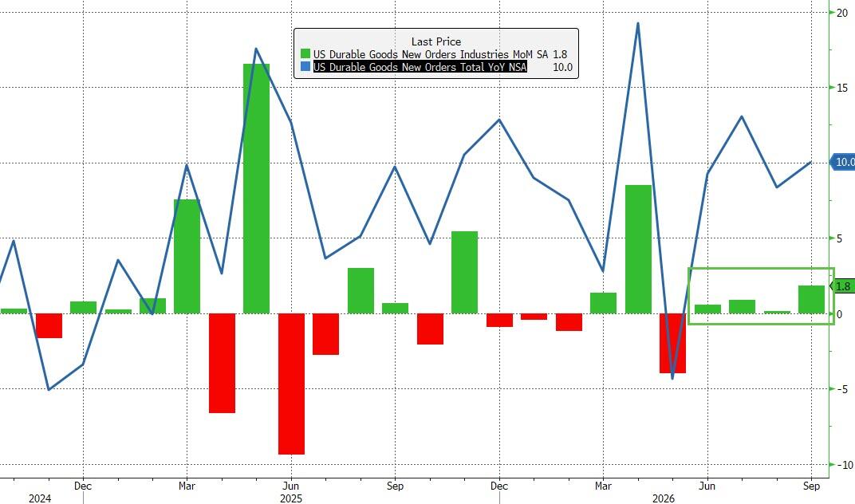Click the Sep 2026 month label on x-axis
Screen dimensions: 855x504
pyautogui.click(x=811, y=486)
